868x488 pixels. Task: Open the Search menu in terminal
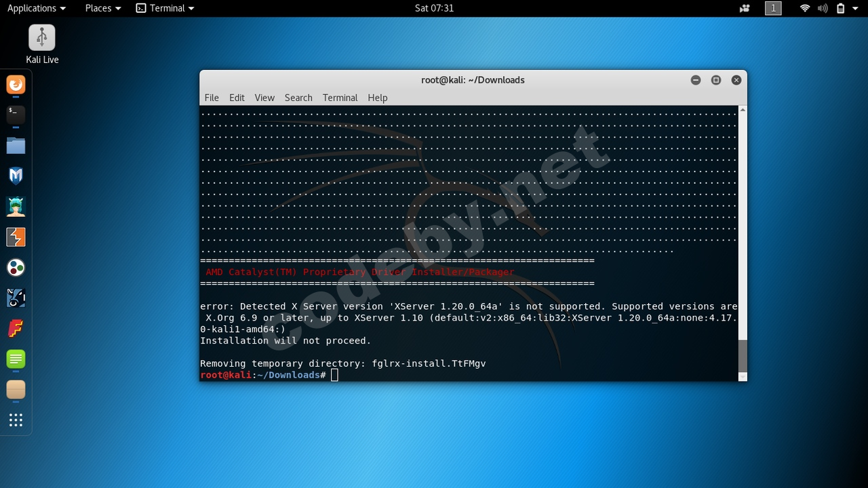[x=298, y=98]
